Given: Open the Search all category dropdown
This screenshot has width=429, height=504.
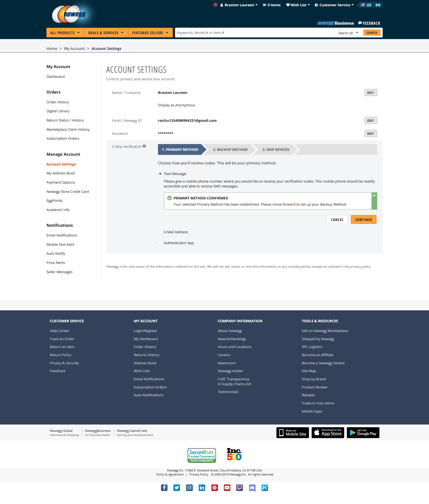Looking at the screenshot, I should coord(348,33).
